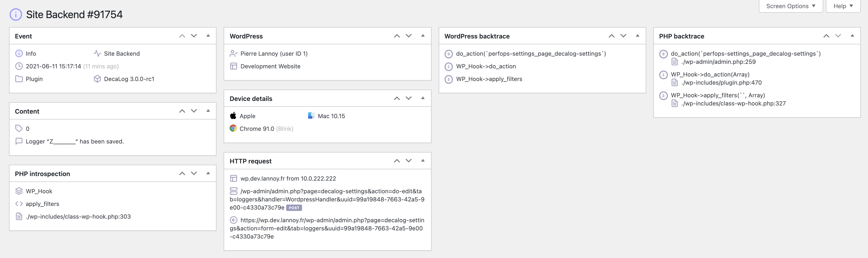
Task: Click the Finder icon beside Mac 10.15
Action: click(311, 116)
